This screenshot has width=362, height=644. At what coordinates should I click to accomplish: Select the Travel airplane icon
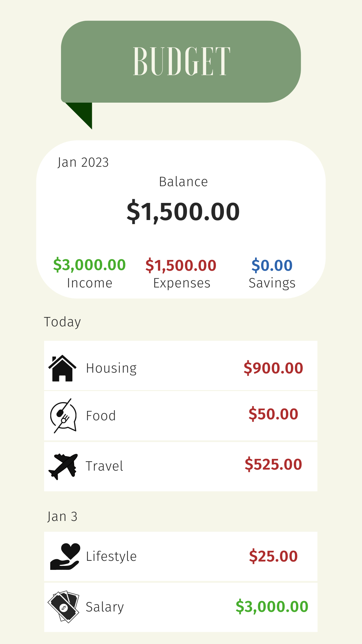[63, 466]
